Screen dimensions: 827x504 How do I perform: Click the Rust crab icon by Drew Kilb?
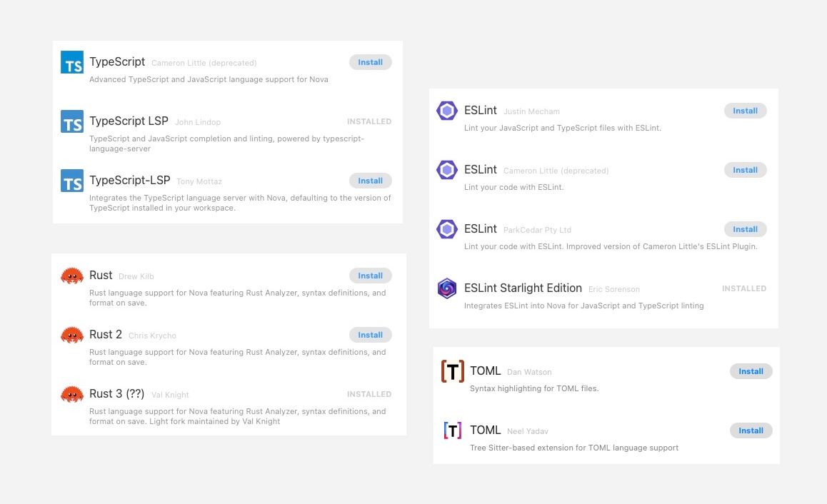(72, 276)
